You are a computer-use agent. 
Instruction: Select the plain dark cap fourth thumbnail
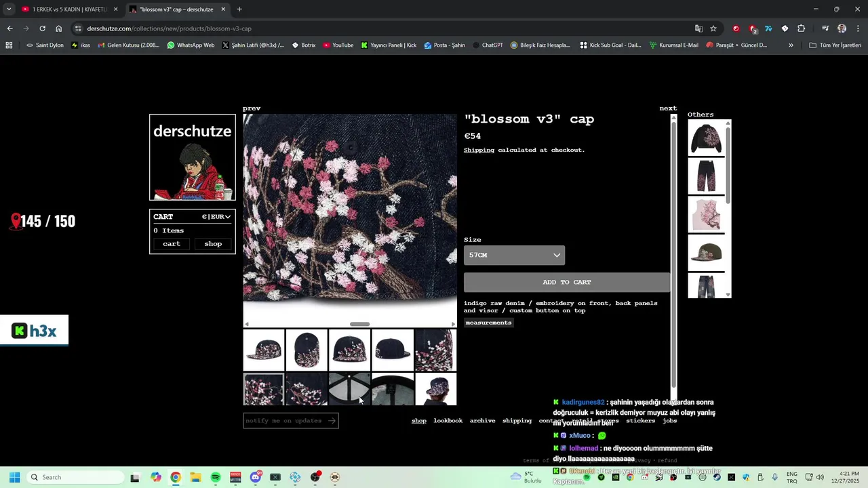point(392,350)
